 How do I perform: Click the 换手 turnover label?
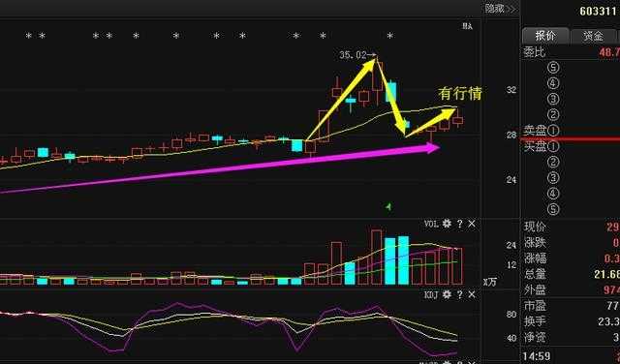535,321
